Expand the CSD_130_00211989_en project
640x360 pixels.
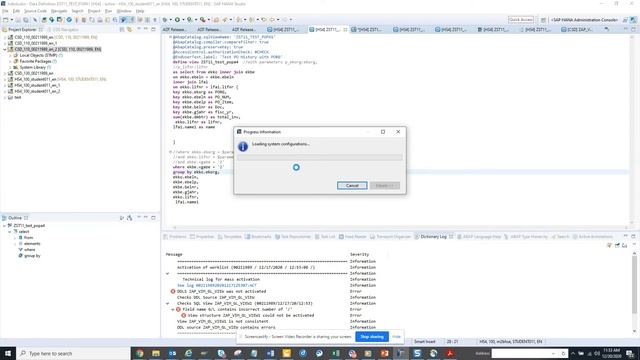coord(5,73)
